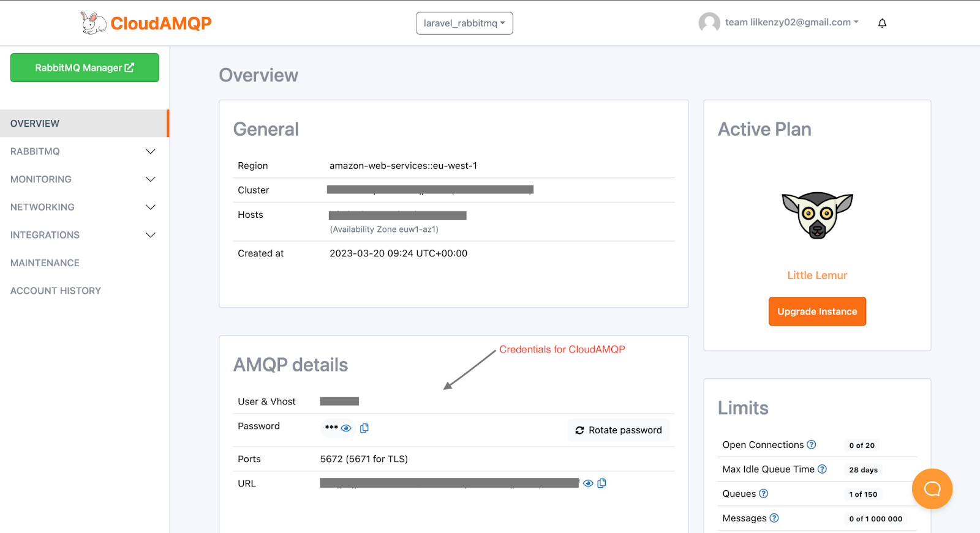This screenshot has height=533, width=980.
Task: Click the Availability Zone euw1-az1 text
Action: pos(384,229)
